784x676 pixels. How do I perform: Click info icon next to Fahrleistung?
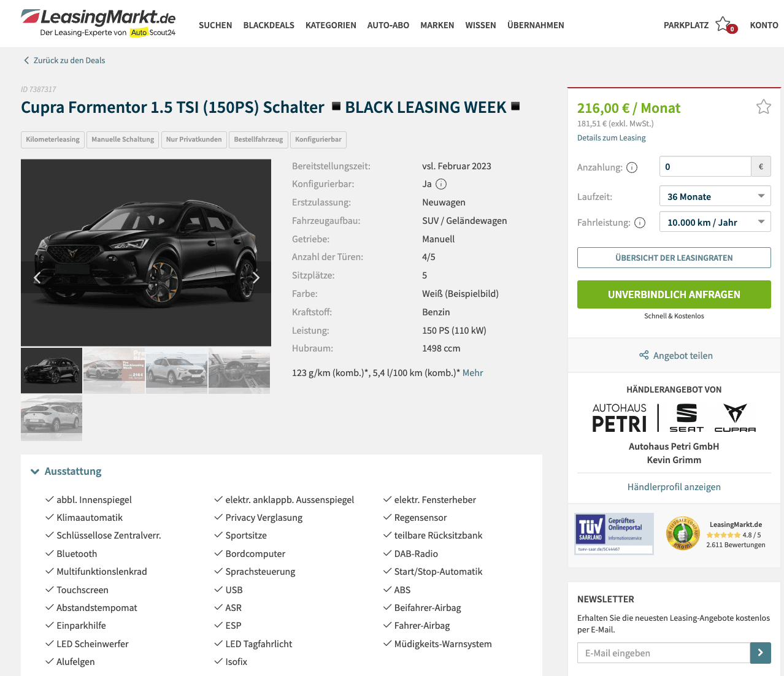coord(640,223)
